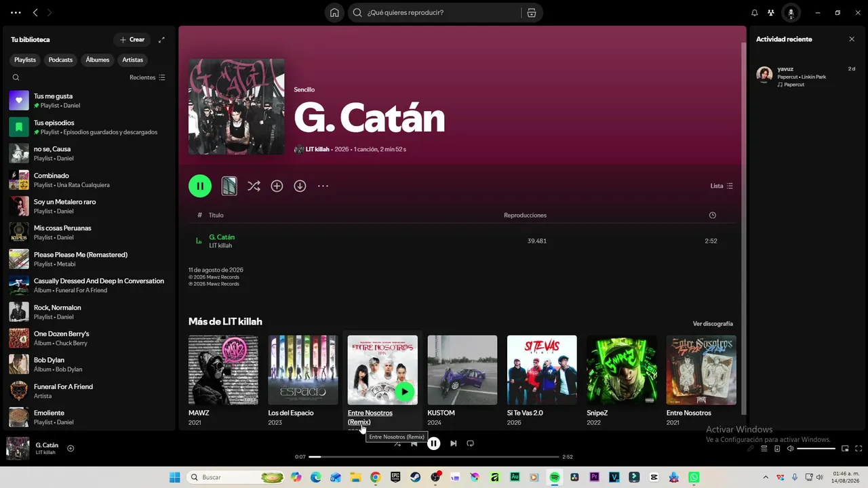
Task: Open the G. Catán album cover art
Action: (237, 106)
